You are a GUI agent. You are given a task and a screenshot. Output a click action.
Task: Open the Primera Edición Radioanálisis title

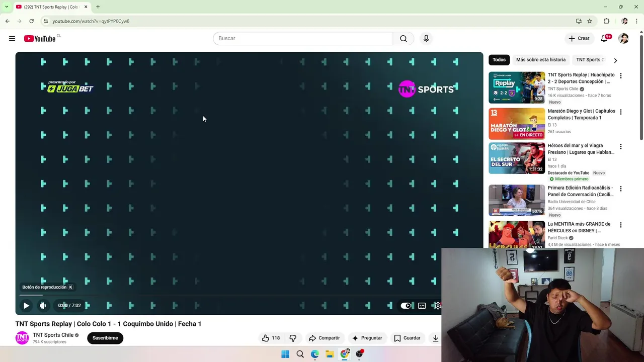[x=581, y=191]
